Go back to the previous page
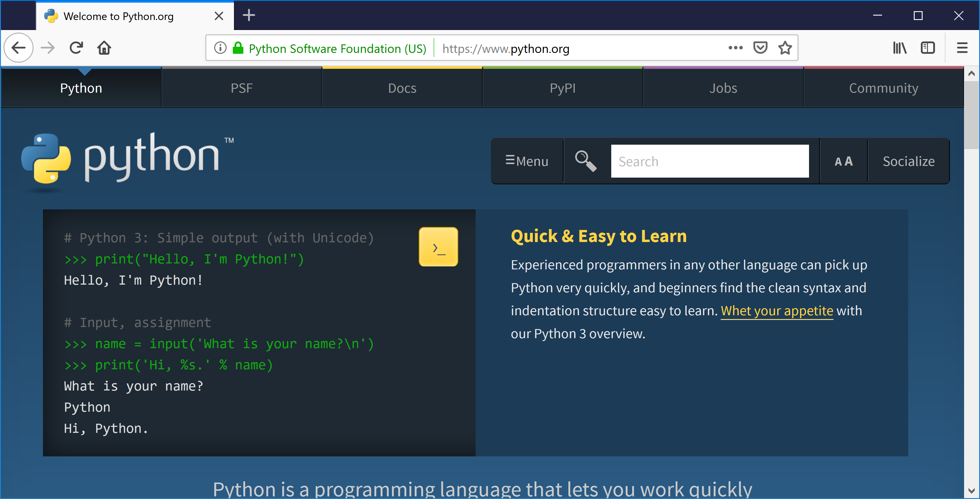The image size is (980, 499). tap(18, 48)
